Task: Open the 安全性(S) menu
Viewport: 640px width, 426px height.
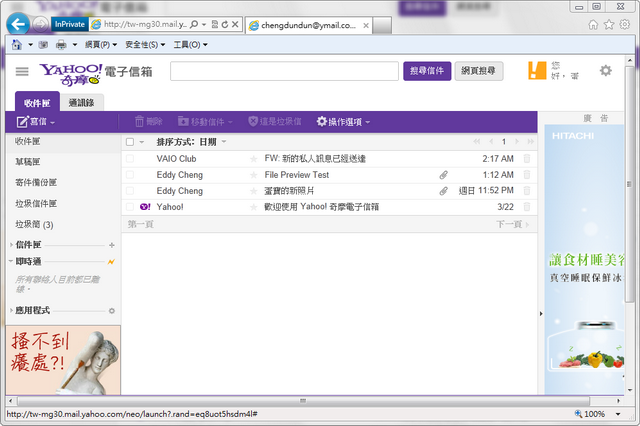Action: (145, 44)
